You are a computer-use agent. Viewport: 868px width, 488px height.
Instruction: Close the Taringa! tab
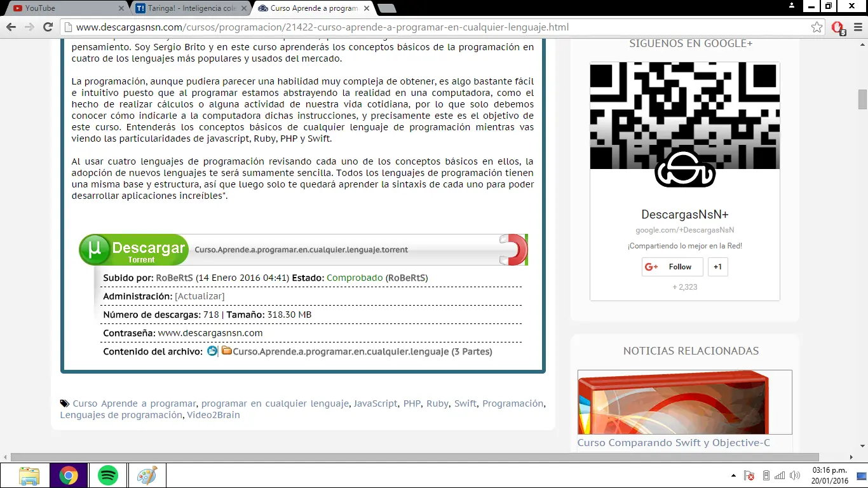coord(245,8)
